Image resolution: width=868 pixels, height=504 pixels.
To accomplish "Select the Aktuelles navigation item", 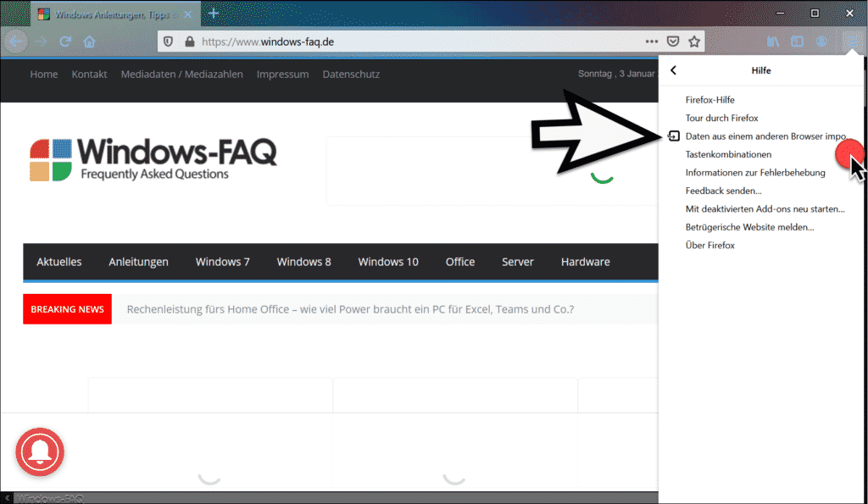I will coord(58,262).
